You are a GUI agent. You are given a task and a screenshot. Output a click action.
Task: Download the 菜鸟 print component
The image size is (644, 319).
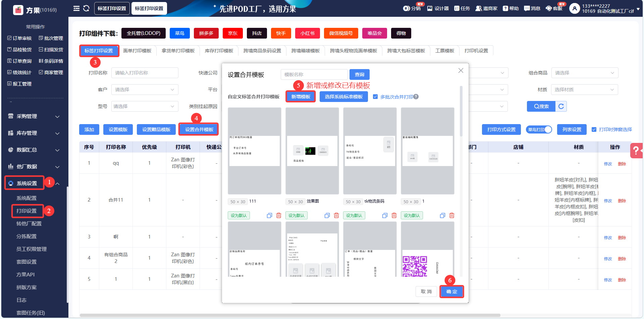pyautogui.click(x=180, y=33)
